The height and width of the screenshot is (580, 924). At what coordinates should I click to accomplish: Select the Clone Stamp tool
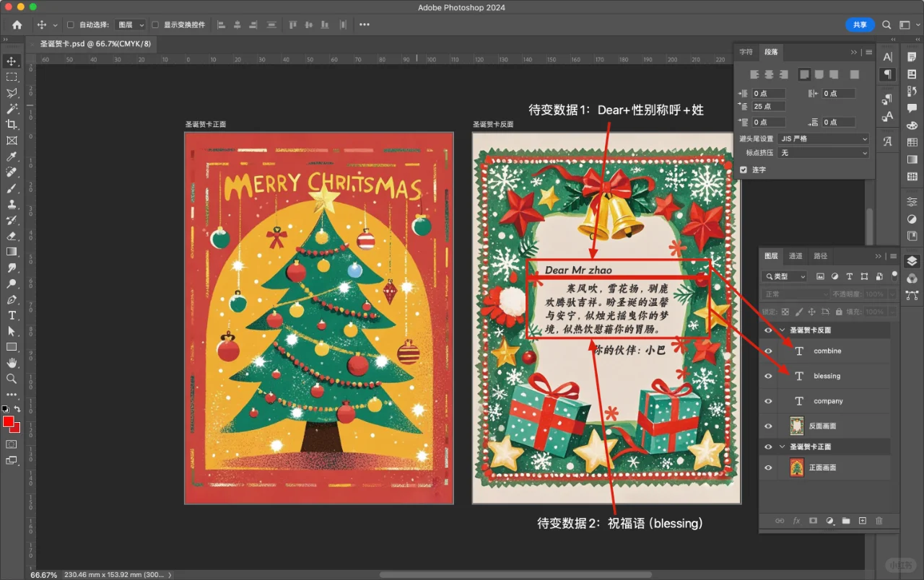click(x=12, y=204)
